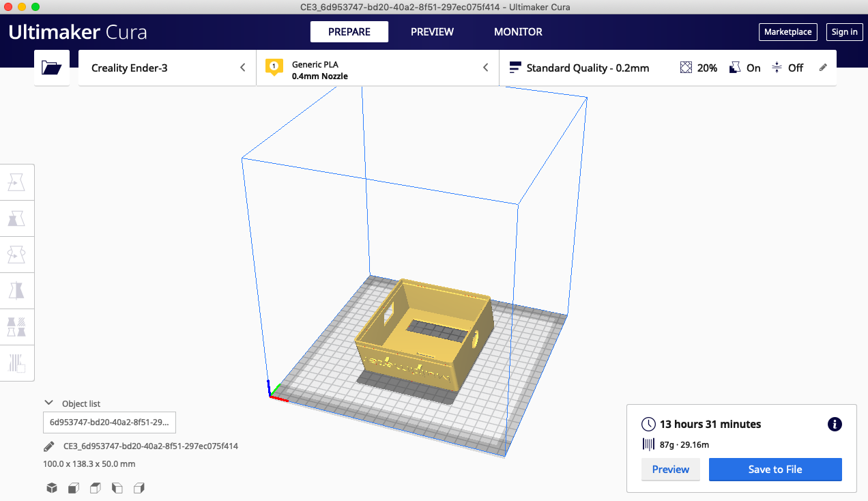The image size is (868, 501).
Task: Open Per Model Settings tool
Action: pos(16,326)
